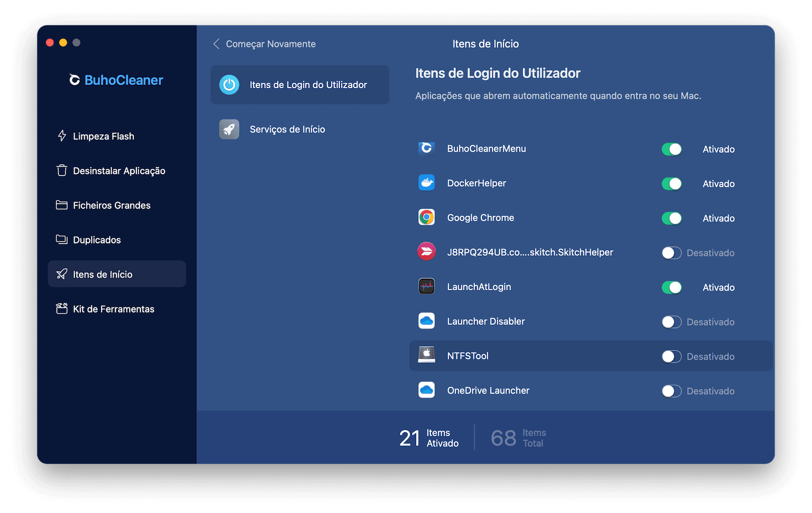The image size is (812, 513).
Task: Select Itens de Início in the sidebar
Action: pyautogui.click(x=102, y=274)
